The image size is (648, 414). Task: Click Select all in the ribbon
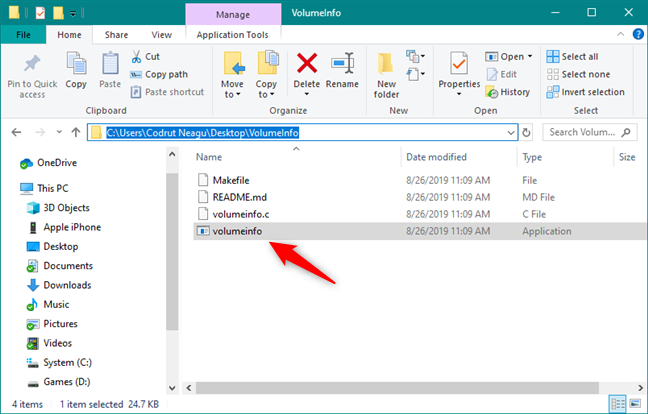pyautogui.click(x=572, y=57)
